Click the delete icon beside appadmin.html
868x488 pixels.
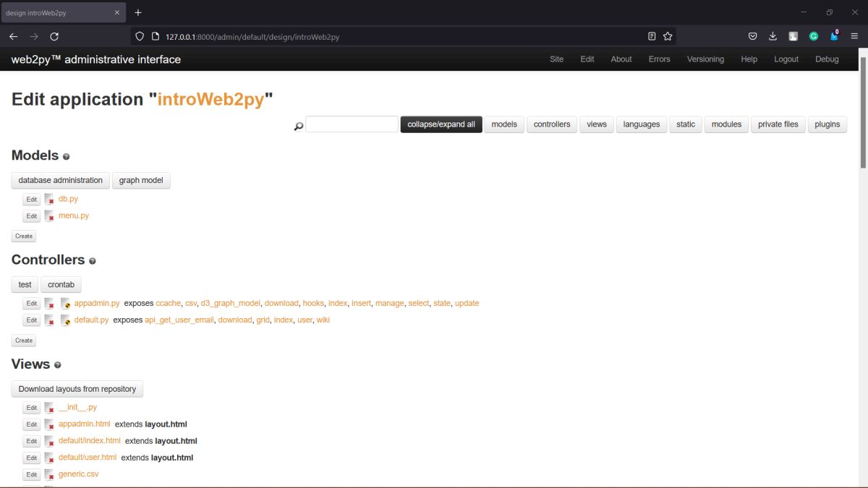pos(49,424)
